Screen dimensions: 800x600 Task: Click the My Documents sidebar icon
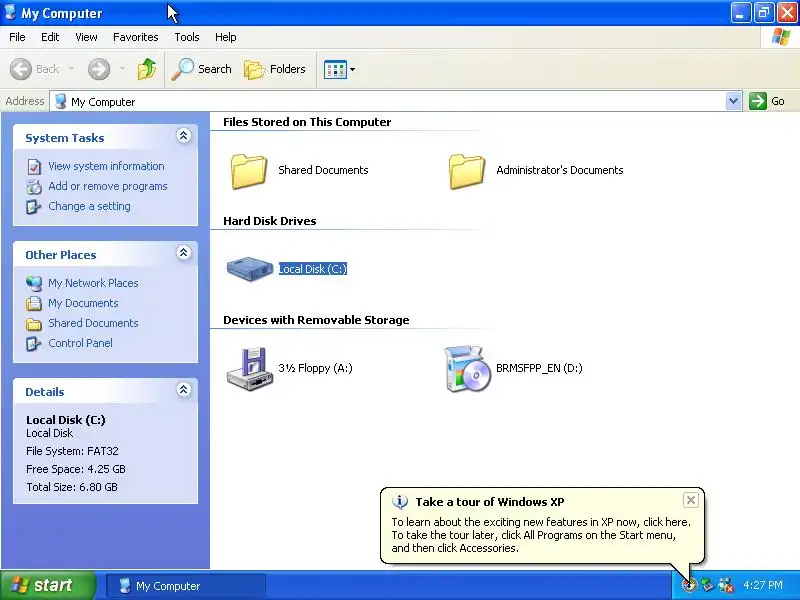34,304
